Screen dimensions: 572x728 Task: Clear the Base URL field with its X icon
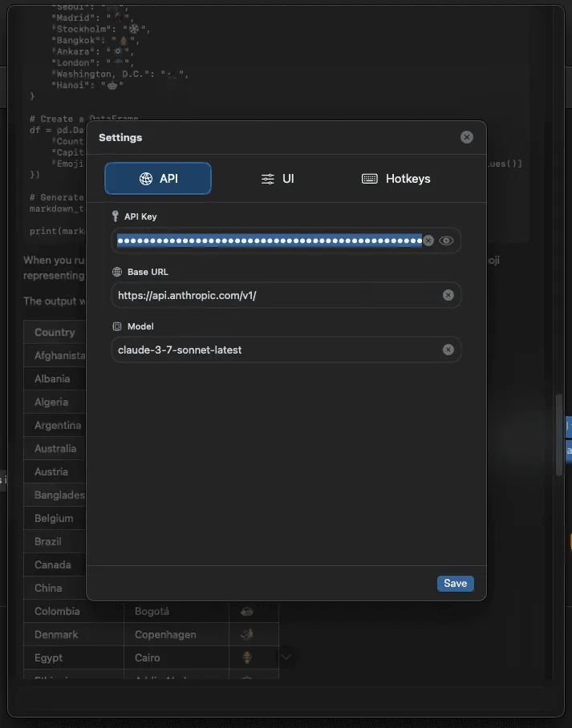[x=448, y=295]
